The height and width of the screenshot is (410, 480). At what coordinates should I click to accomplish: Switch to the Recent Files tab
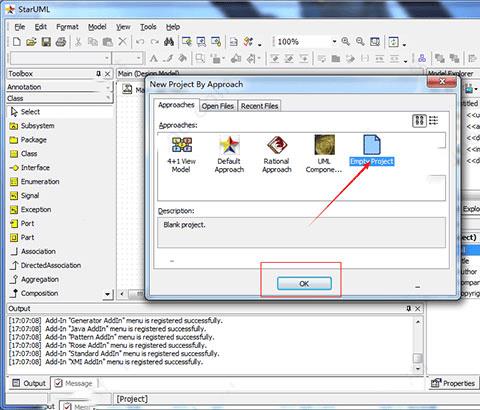(259, 106)
